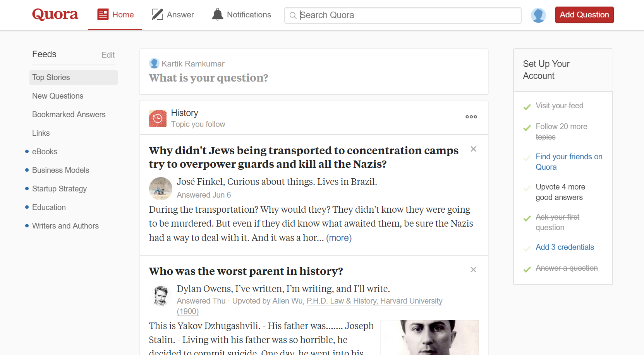Select New Questions in the Feeds sidebar
Screen dimensions: 644x355
coord(58,96)
